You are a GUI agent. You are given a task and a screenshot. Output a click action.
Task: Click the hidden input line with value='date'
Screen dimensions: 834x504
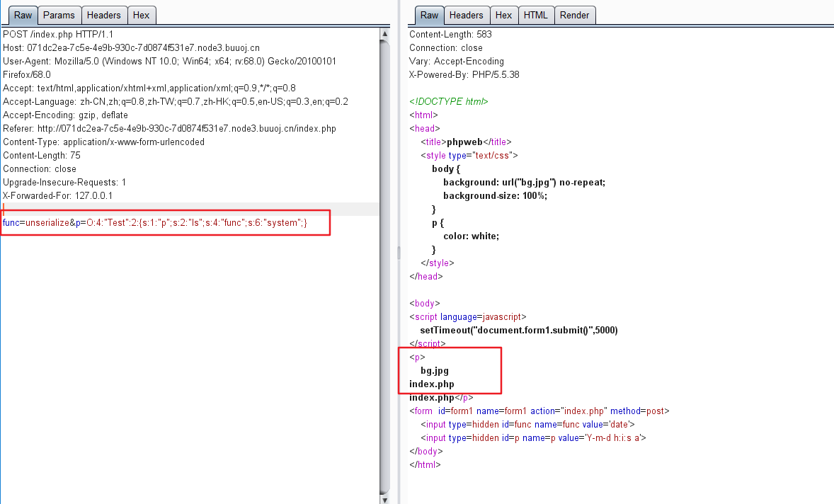pyautogui.click(x=527, y=424)
